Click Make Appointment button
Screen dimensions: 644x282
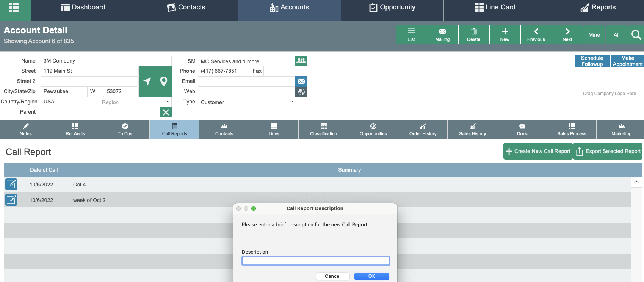[627, 61]
